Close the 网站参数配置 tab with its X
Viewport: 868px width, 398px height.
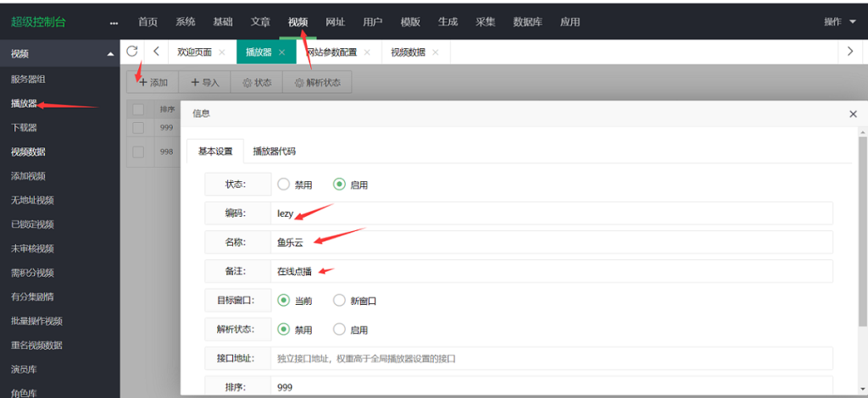coord(366,53)
